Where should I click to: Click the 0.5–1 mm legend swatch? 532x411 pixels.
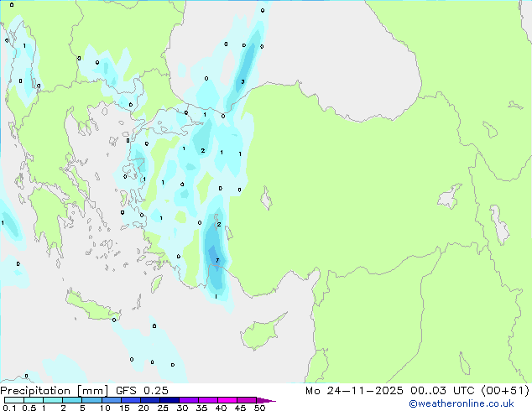(34, 400)
